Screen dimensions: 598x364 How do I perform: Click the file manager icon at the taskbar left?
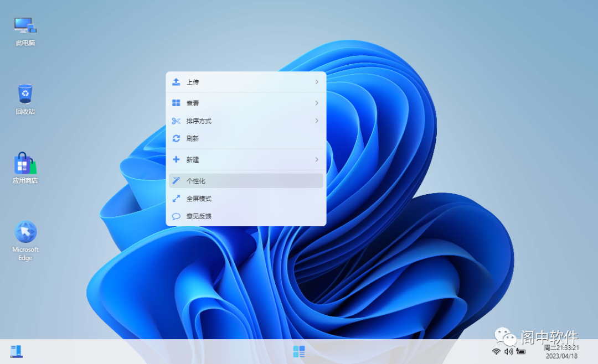[x=17, y=351]
